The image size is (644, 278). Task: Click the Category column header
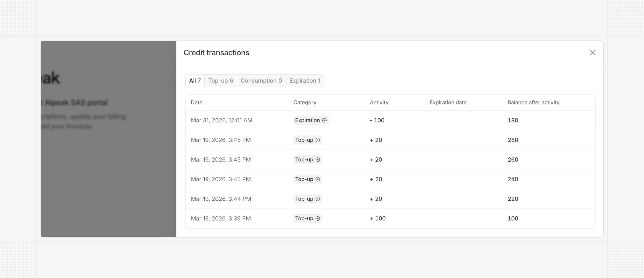click(305, 102)
